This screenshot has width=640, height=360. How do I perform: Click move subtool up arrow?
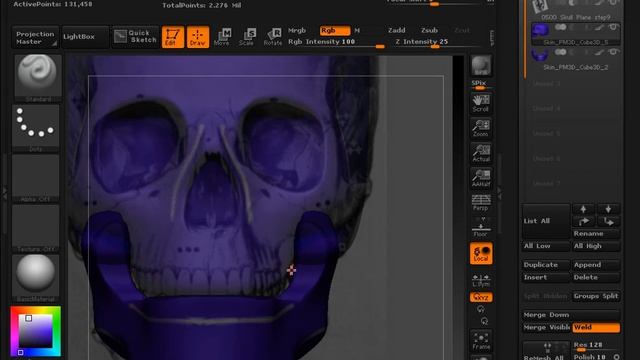click(583, 221)
